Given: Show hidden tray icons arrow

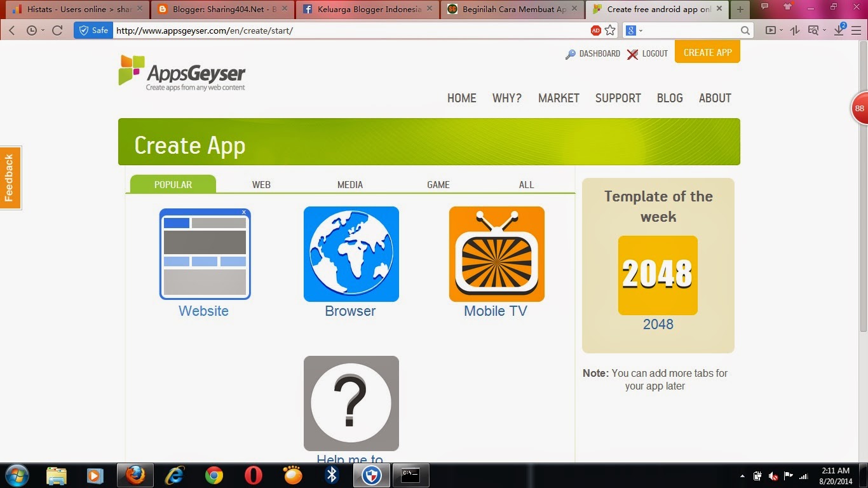Looking at the screenshot, I should coord(742,476).
